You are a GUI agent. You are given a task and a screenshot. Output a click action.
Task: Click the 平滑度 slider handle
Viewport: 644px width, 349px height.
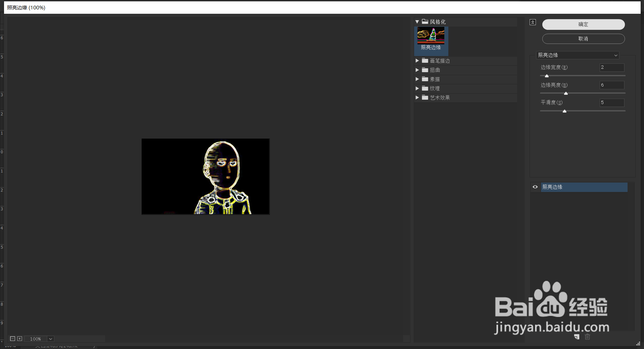pos(564,111)
